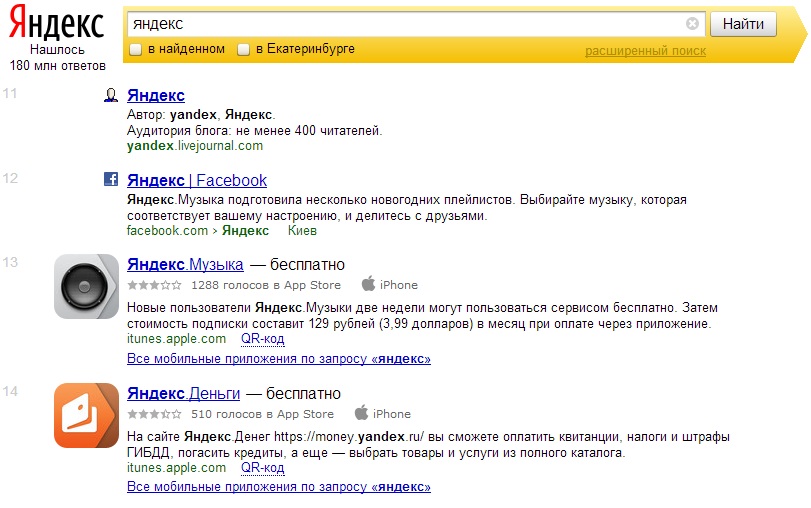Click the Найти search button
Screen dimensions: 811x508
743,24
